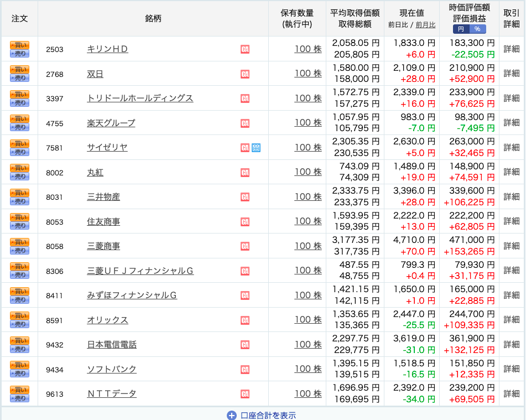Open the NTTデータ stock link
Image resolution: width=526 pixels, height=420 pixels.
coord(112,394)
